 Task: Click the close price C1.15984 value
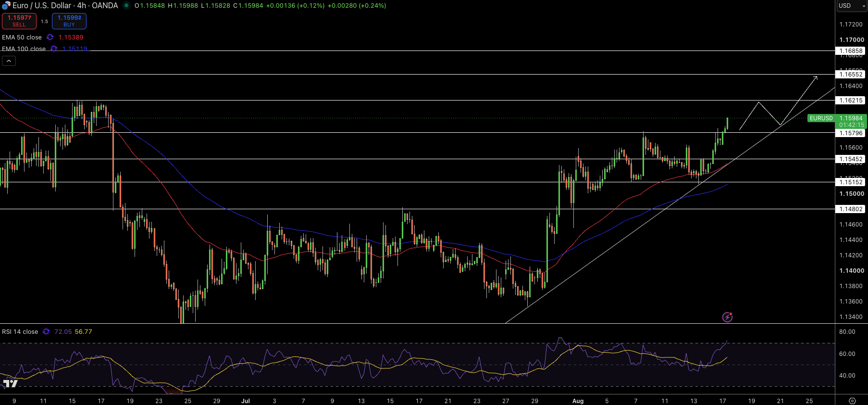pos(248,6)
